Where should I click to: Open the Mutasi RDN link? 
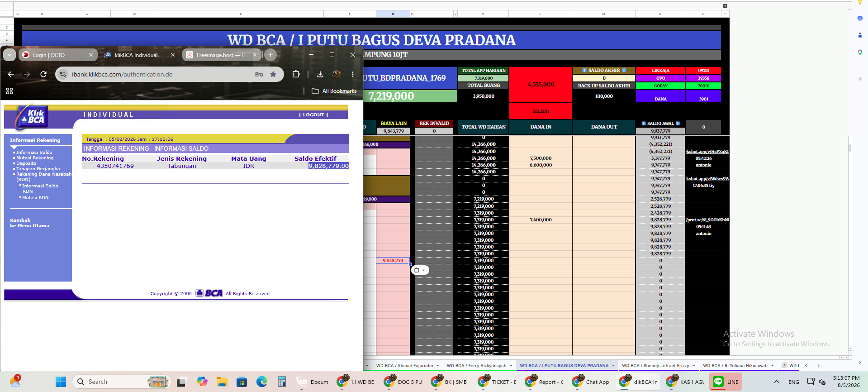pyautogui.click(x=35, y=198)
